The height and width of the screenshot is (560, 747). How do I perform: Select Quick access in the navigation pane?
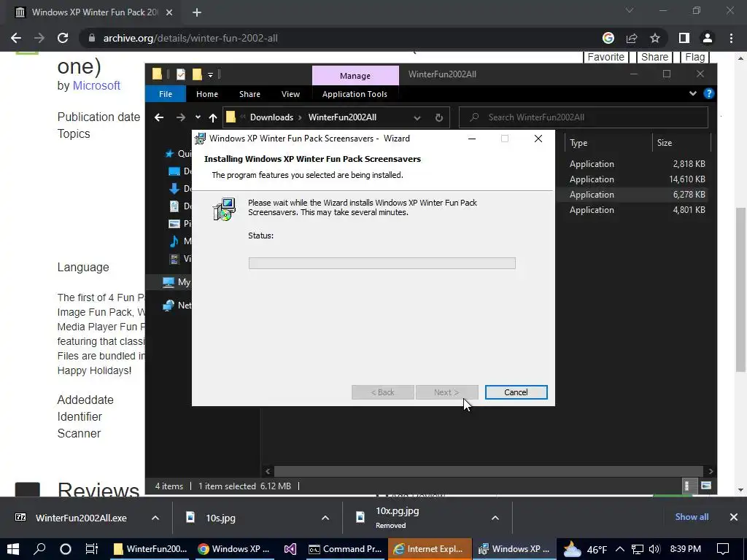point(178,153)
